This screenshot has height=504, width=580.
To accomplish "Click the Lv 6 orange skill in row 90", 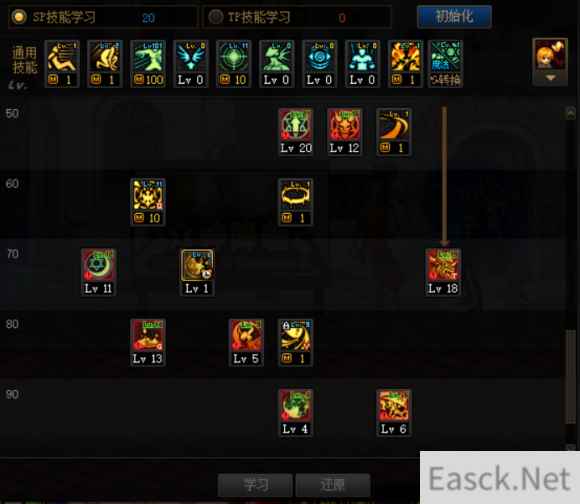I will 394,413.
